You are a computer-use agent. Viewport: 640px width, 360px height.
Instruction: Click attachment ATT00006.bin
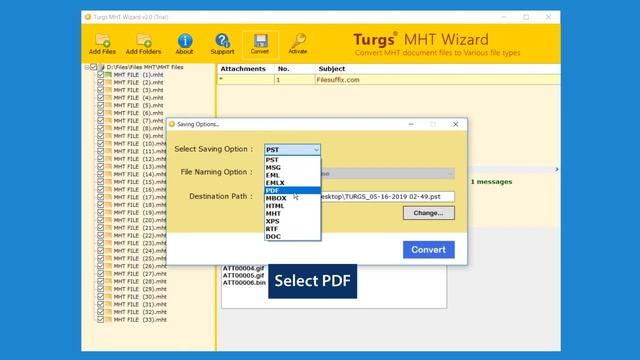(x=244, y=282)
